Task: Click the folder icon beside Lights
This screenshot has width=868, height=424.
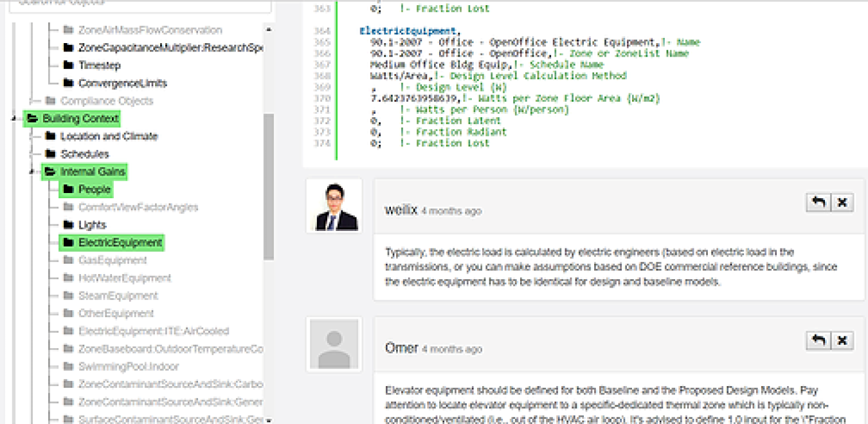Action: pos(69,225)
